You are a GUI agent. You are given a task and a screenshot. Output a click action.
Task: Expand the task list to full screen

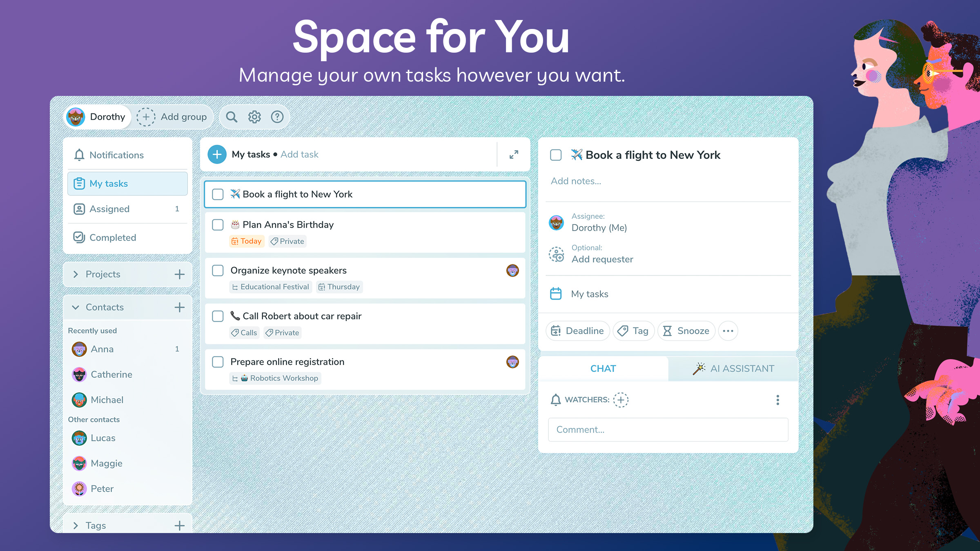pyautogui.click(x=514, y=154)
